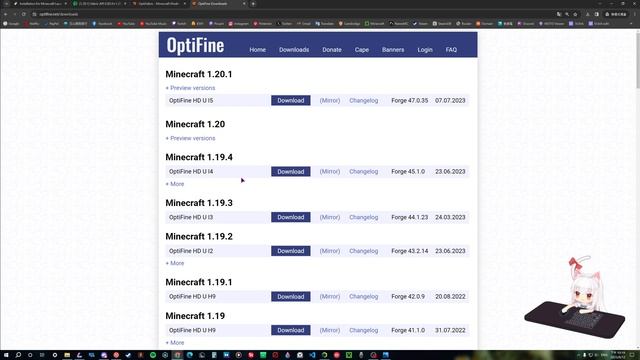Expand Preview versions under Minecraft 1.20

point(190,138)
